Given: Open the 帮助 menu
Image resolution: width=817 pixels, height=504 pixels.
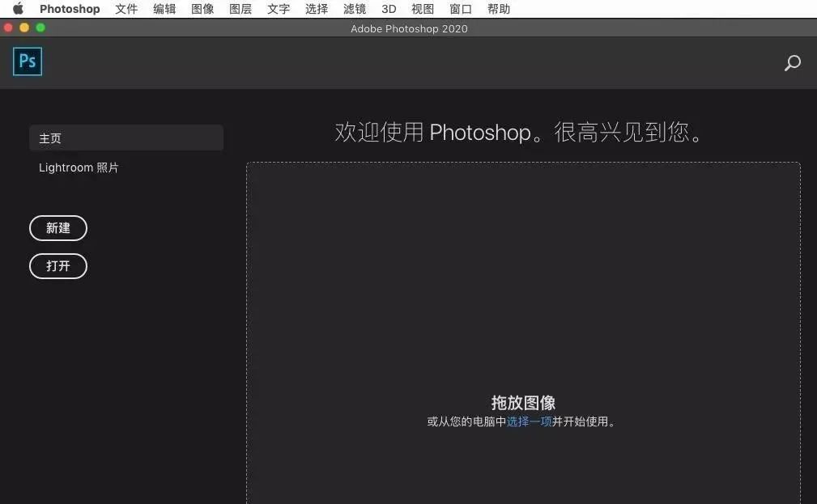Looking at the screenshot, I should point(499,9).
